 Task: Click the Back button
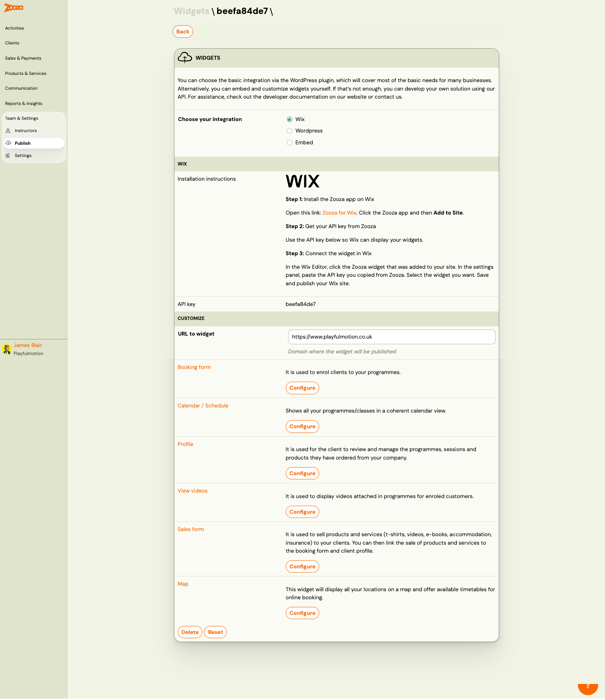pyautogui.click(x=183, y=32)
